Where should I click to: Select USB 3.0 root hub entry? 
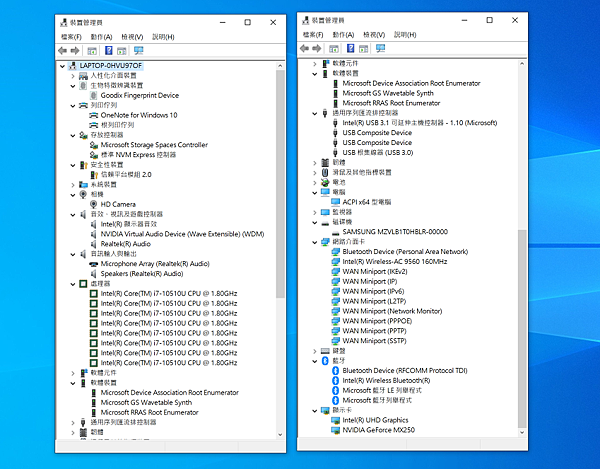(x=378, y=153)
